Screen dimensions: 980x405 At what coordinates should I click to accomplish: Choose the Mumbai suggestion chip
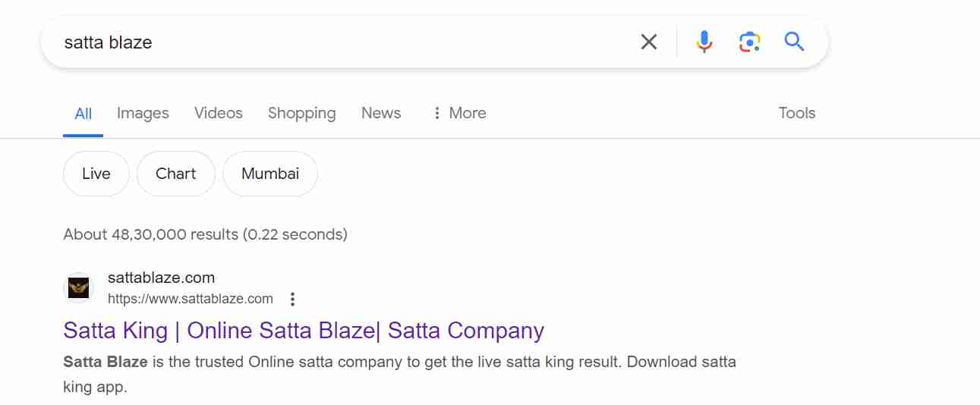(270, 174)
